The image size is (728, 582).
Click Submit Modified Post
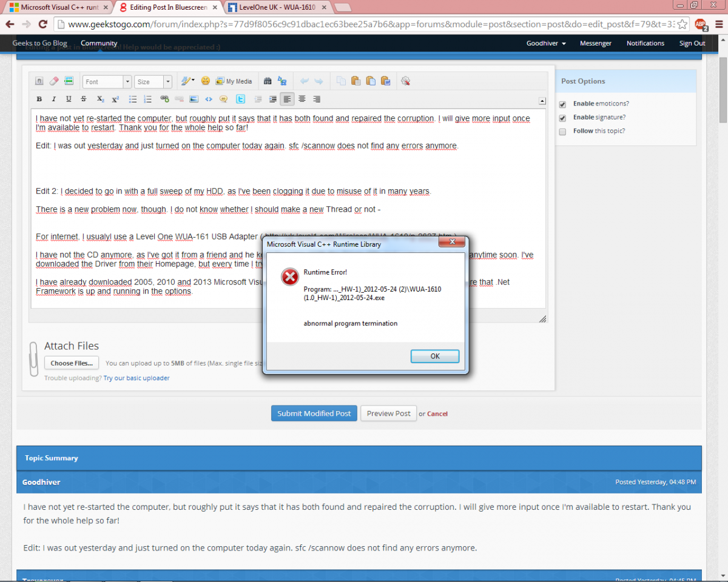tap(314, 413)
